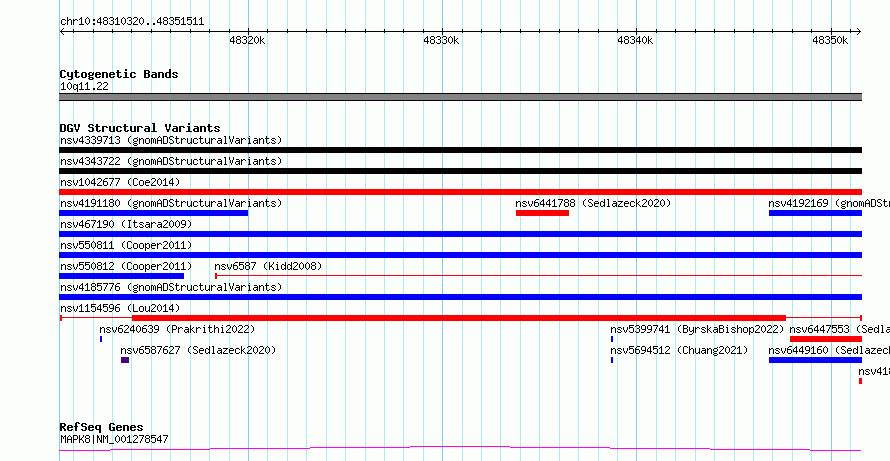Click the 48330k ruler position label
The image size is (890, 461).
coord(441,41)
